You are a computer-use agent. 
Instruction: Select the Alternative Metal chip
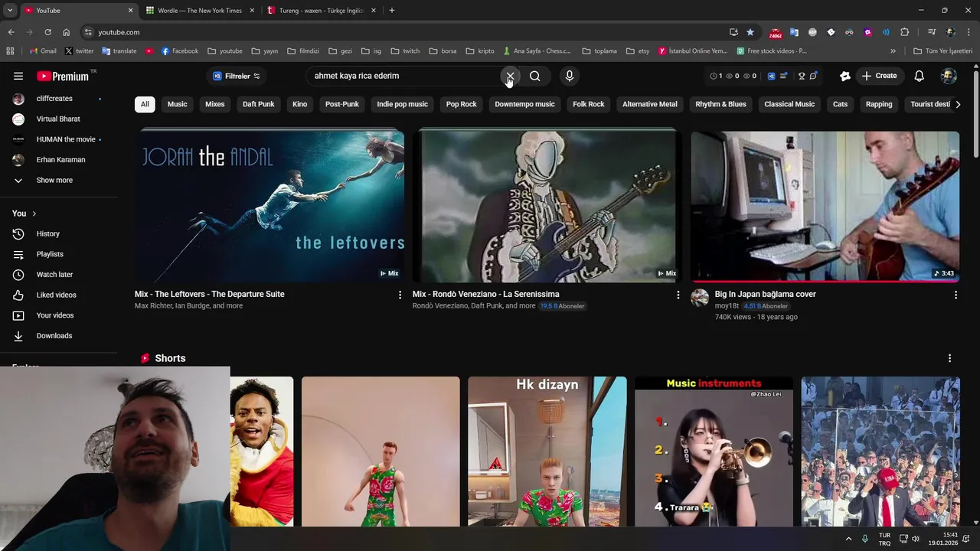(650, 104)
